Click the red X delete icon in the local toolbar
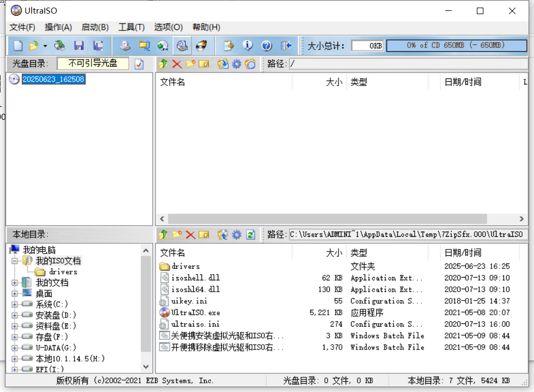Screen dimensions: 534x392 tap(191, 234)
